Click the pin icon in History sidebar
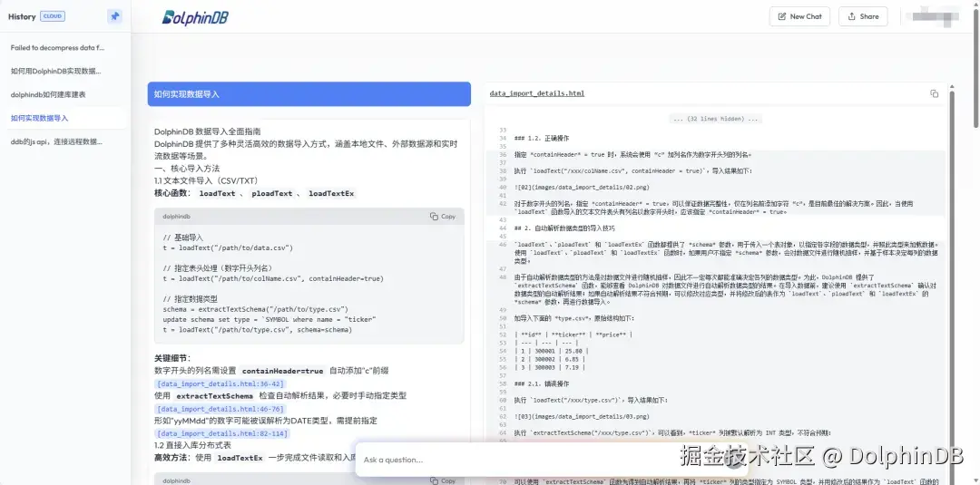The height and width of the screenshot is (485, 980). click(x=115, y=17)
